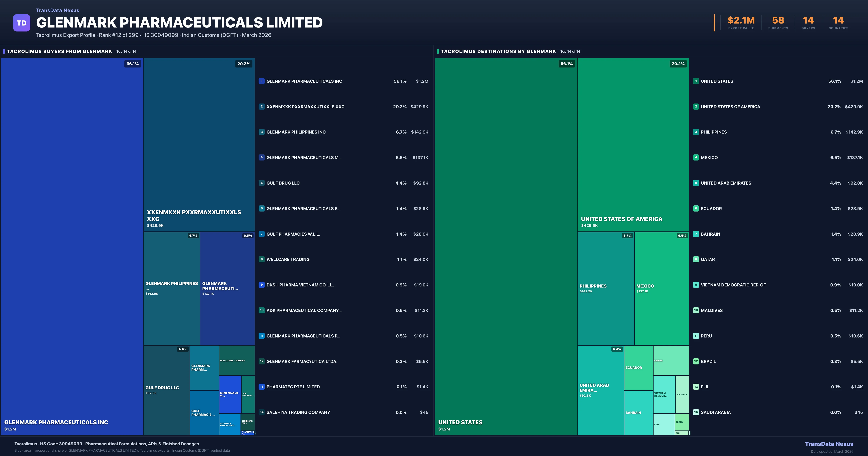Image resolution: width=868 pixels, height=456 pixels.
Task: Click the United Arab Emirates treemap block
Action: [600, 390]
